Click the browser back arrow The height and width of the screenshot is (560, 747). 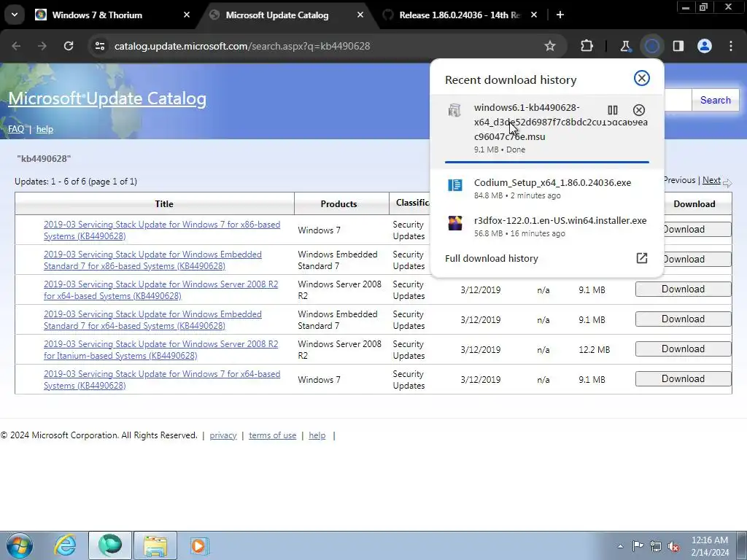pos(16,46)
